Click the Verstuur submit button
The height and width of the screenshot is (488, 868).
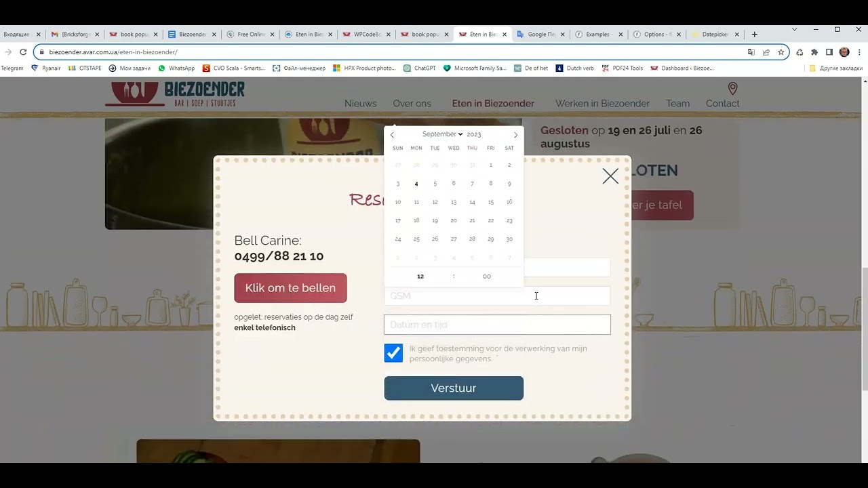point(454,388)
